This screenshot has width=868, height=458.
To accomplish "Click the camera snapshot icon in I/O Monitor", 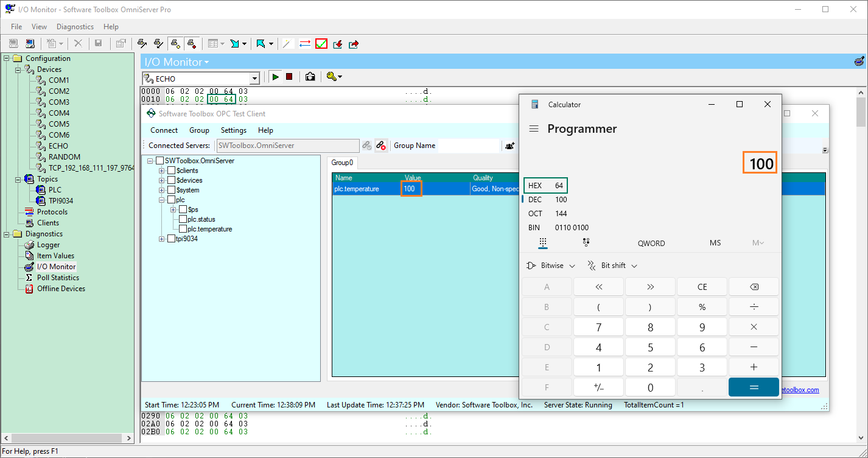I will (309, 77).
